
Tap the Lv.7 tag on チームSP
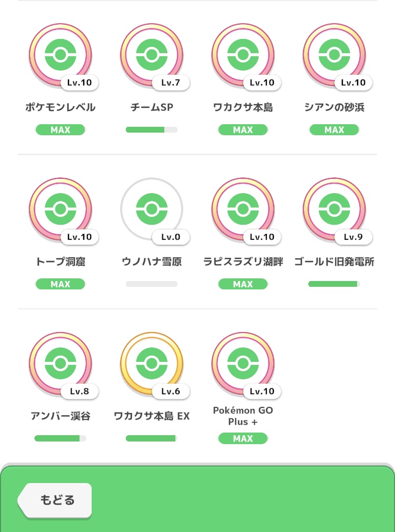(171, 83)
